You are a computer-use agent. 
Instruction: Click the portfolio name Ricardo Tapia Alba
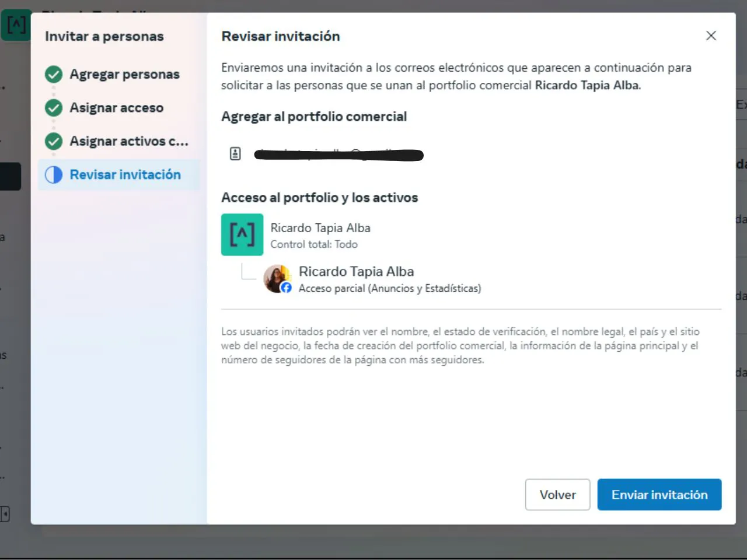coord(320,228)
